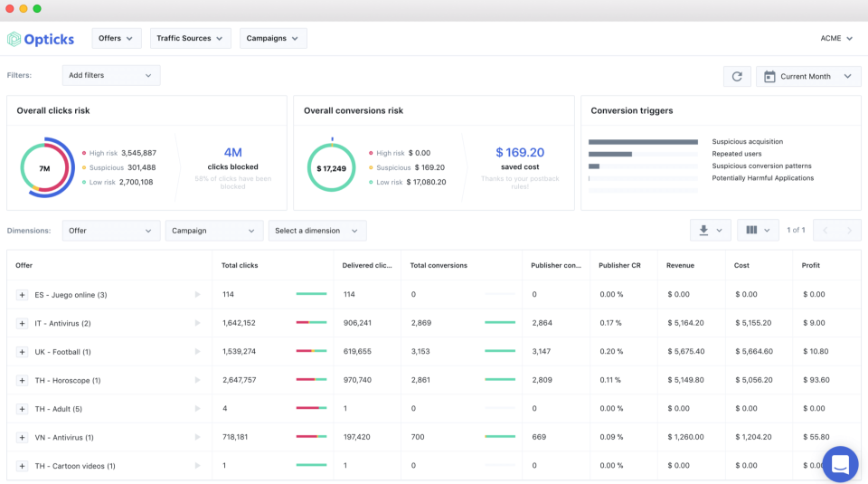Expand the ES - Juego online row

click(x=22, y=295)
